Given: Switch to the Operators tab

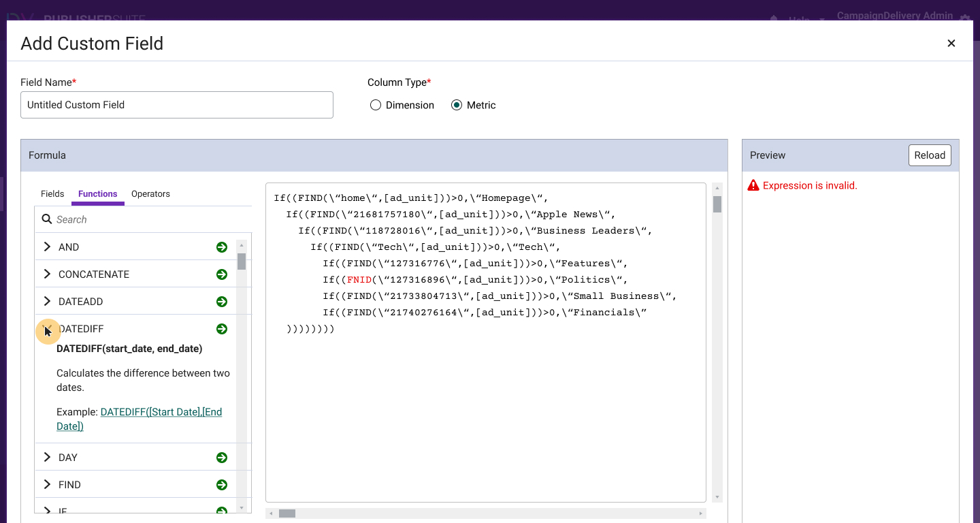Looking at the screenshot, I should pyautogui.click(x=150, y=194).
